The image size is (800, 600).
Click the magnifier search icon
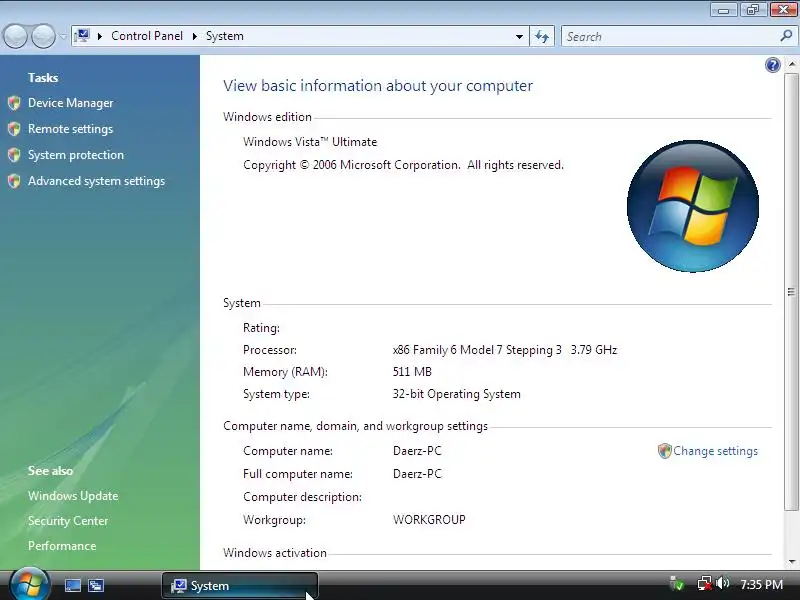[786, 36]
